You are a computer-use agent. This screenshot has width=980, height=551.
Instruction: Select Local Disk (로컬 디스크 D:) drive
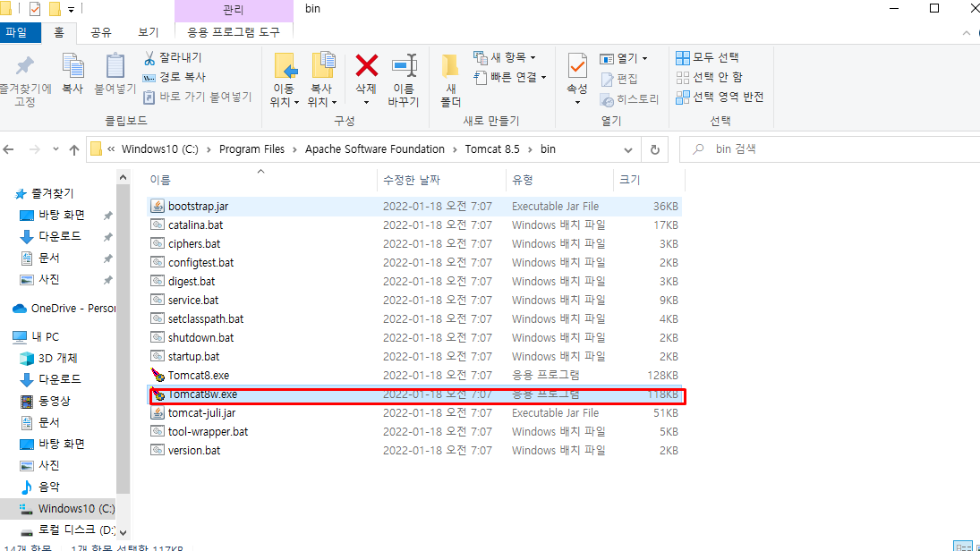click(x=67, y=530)
